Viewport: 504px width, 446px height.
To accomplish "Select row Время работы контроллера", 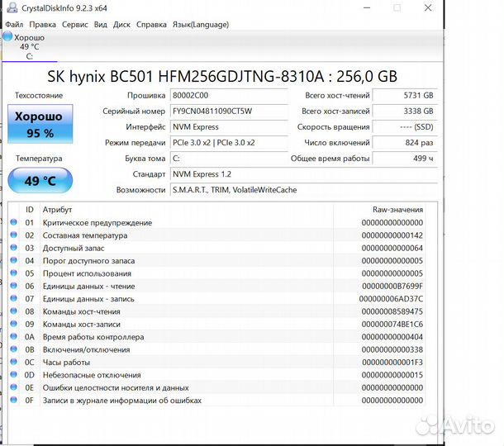I will click(x=217, y=337).
